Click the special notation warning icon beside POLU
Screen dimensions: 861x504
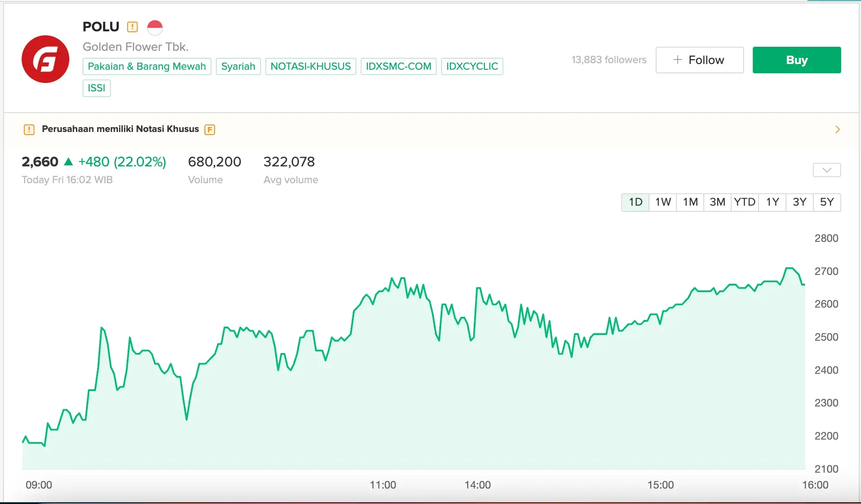pyautogui.click(x=132, y=27)
